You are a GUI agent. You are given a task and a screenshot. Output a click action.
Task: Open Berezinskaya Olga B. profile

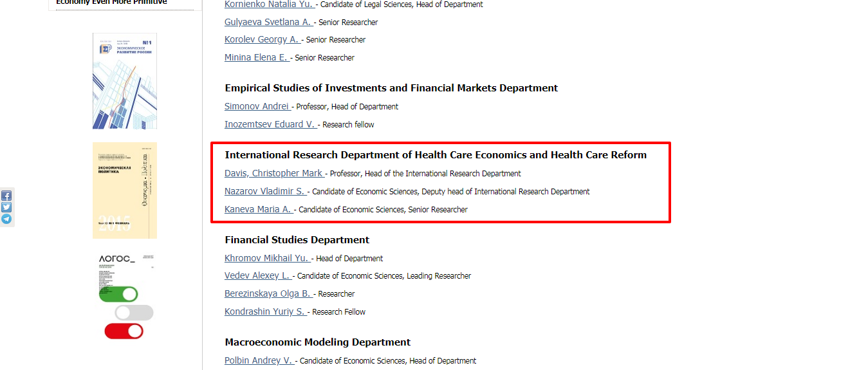pos(269,293)
